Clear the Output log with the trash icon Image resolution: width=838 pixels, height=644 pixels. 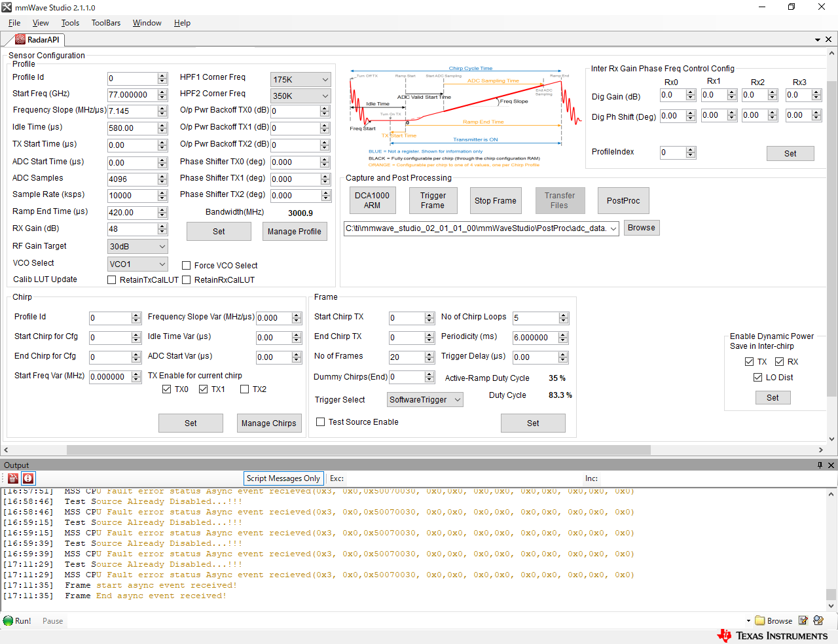[x=13, y=478]
